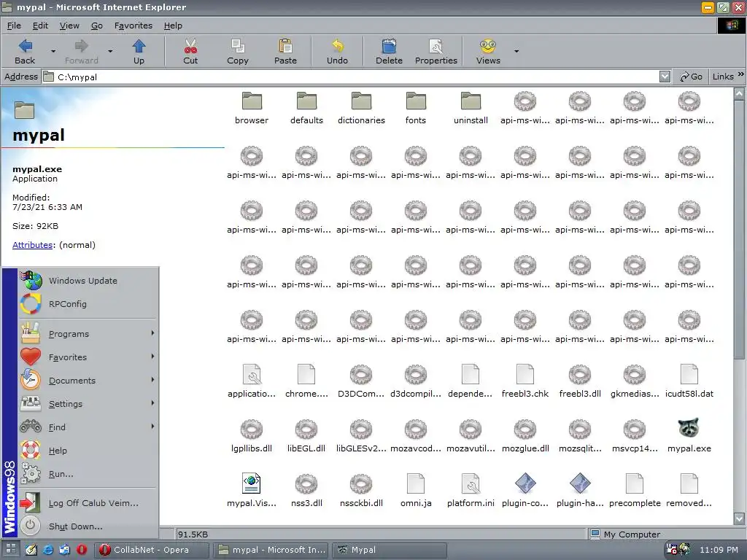Expand the Programs submenu in Start menu
The image size is (747, 560).
pyautogui.click(x=88, y=333)
